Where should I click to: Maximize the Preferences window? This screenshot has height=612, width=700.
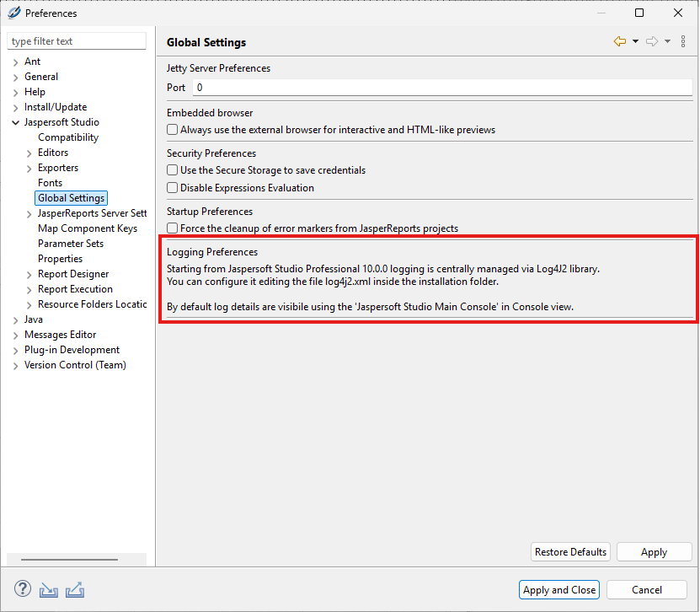coord(639,13)
